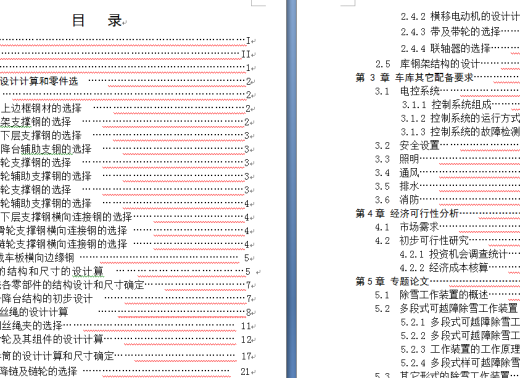Screen dimensions: 520x378
Task: Click the entry 5.2 多段式可越障除雪工作装置
Action: pos(446,308)
